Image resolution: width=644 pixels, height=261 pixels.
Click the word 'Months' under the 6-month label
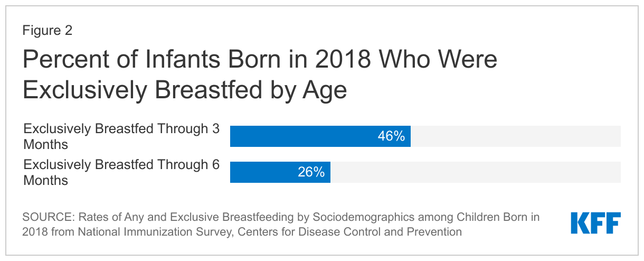[46, 180]
